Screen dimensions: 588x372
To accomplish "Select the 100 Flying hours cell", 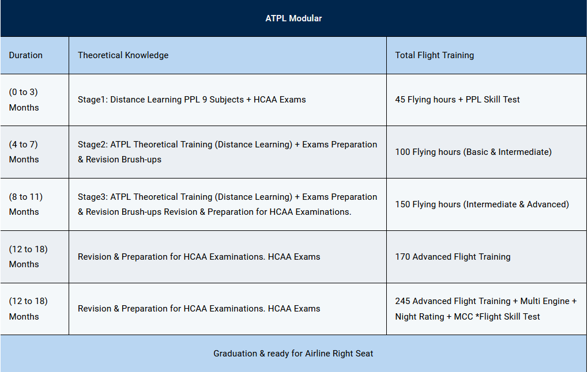I will (473, 152).
